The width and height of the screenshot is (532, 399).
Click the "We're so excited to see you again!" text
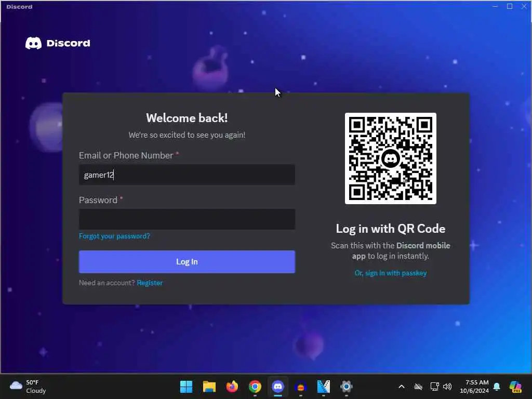pyautogui.click(x=187, y=135)
